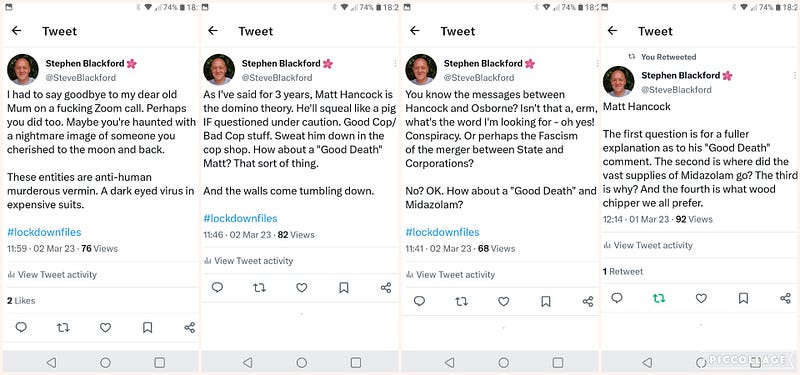Like the Matt Hancock Midazolam questions tweet

click(x=701, y=298)
